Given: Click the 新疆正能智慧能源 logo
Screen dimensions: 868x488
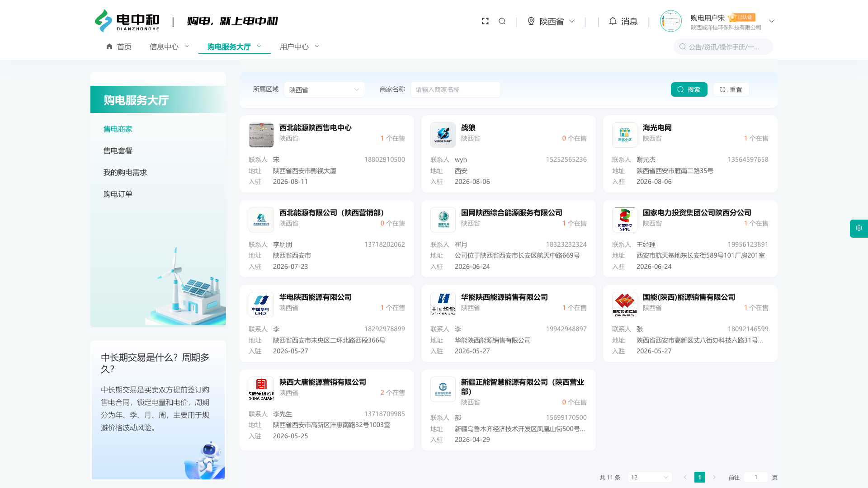Looking at the screenshot, I should [443, 389].
